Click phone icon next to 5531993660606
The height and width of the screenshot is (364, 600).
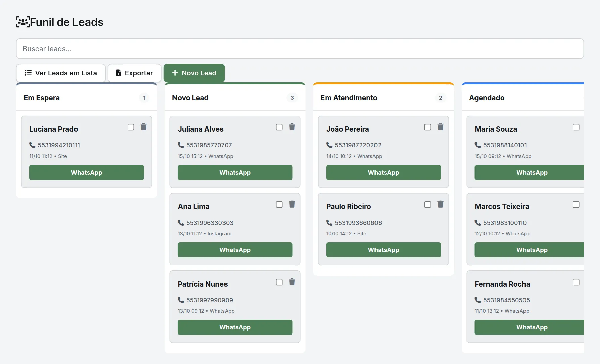(329, 223)
